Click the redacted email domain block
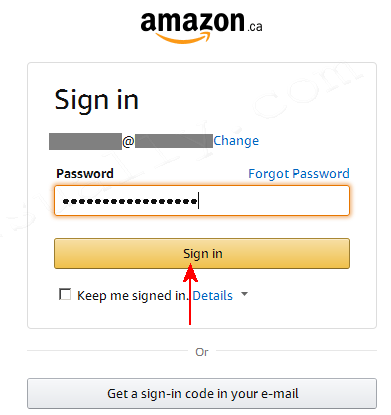Viewport: 391px width, 415px height. (x=174, y=141)
